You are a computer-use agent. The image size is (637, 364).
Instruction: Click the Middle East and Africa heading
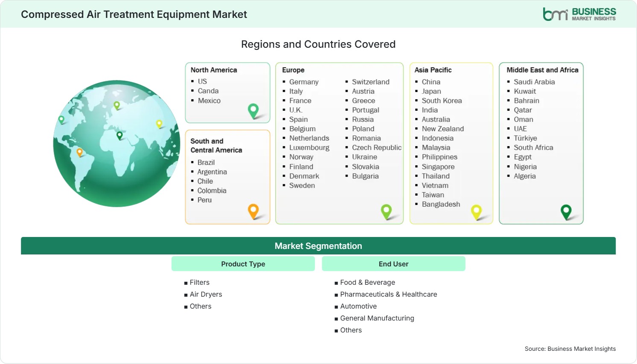pyautogui.click(x=542, y=70)
